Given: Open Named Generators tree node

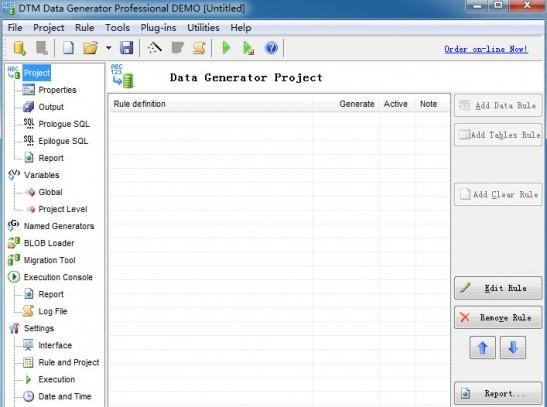Looking at the screenshot, I should [x=59, y=226].
